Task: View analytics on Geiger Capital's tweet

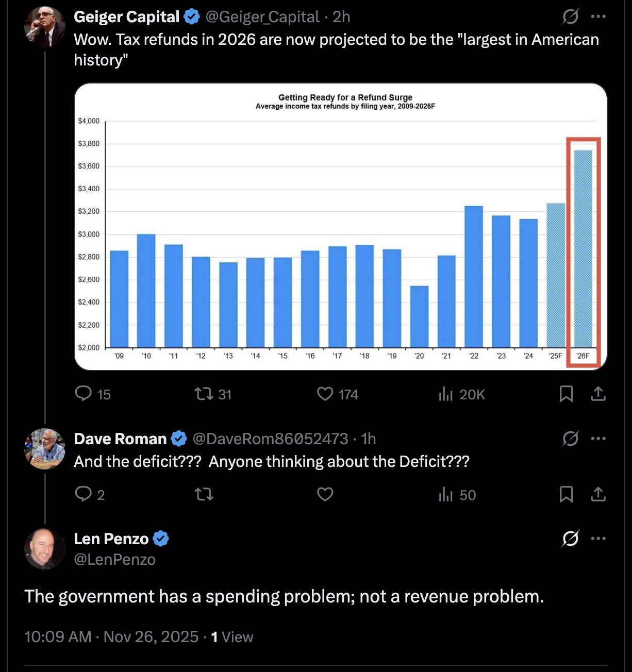Action: coord(446,394)
